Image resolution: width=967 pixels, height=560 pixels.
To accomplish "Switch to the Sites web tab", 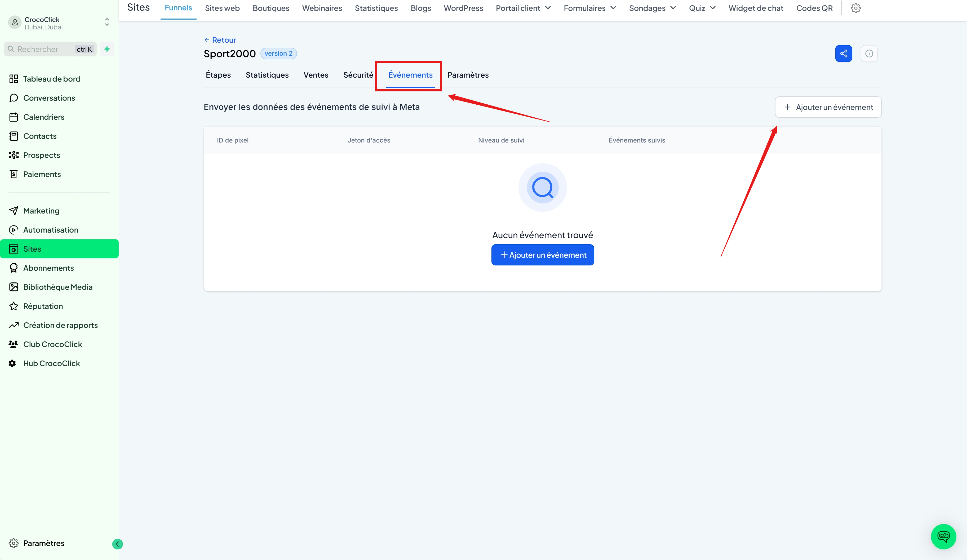I will coord(222,8).
